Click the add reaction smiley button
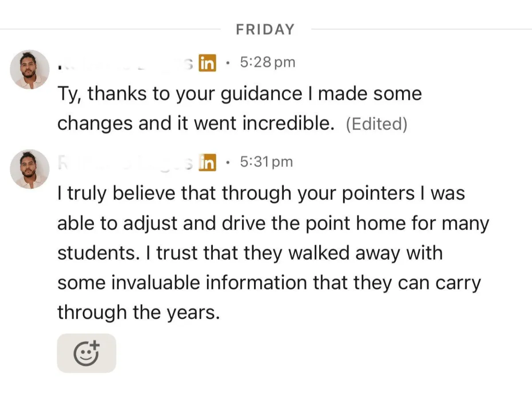 (x=86, y=353)
